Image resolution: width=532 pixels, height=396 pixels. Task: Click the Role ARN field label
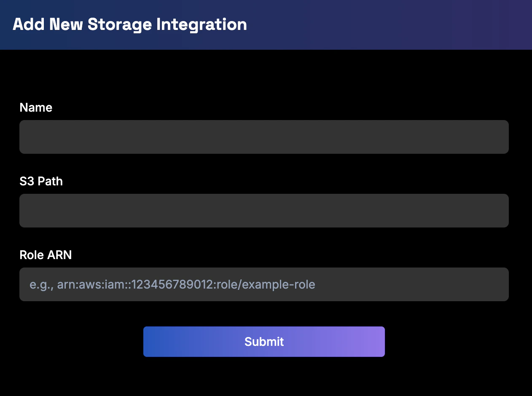point(46,255)
